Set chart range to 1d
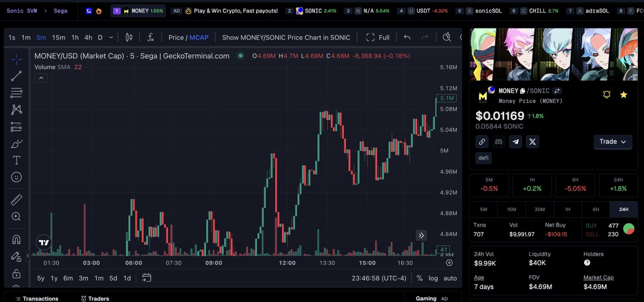This screenshot has width=644, height=302. tap(127, 278)
